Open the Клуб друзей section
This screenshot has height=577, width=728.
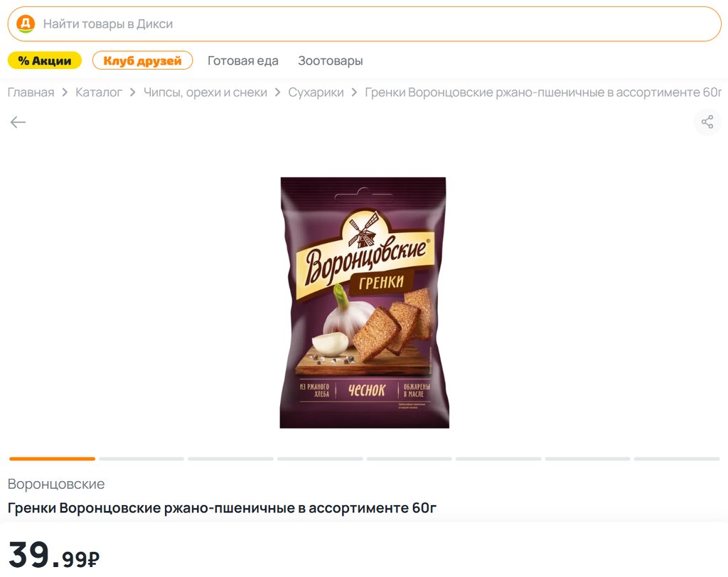click(142, 60)
